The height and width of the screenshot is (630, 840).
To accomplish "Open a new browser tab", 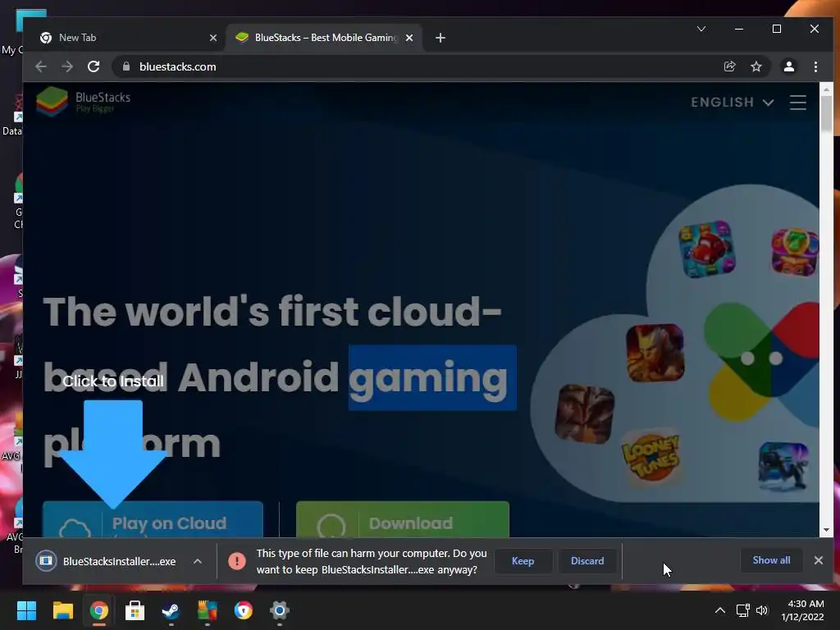I will (x=441, y=38).
